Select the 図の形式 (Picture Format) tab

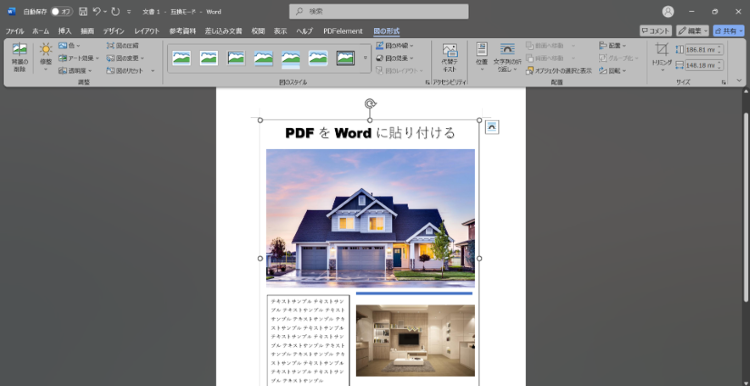[x=386, y=31]
